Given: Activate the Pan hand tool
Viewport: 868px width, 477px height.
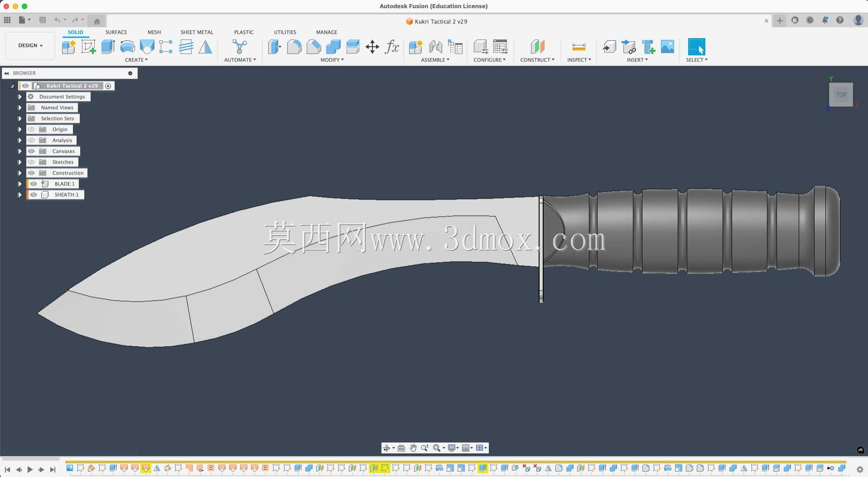Looking at the screenshot, I should point(413,448).
